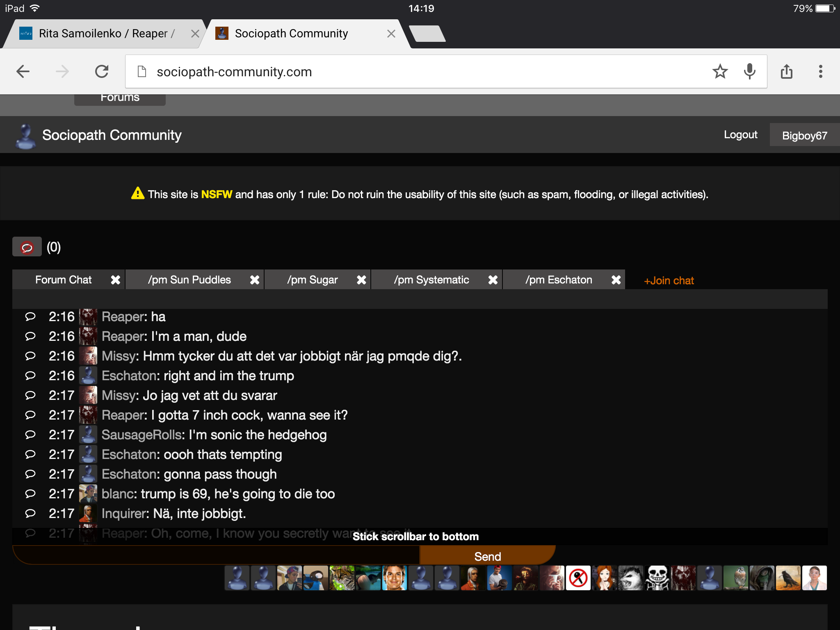Click the speech bubble icon beside "gonna pass though"
This screenshot has width=840, height=630.
30,474
